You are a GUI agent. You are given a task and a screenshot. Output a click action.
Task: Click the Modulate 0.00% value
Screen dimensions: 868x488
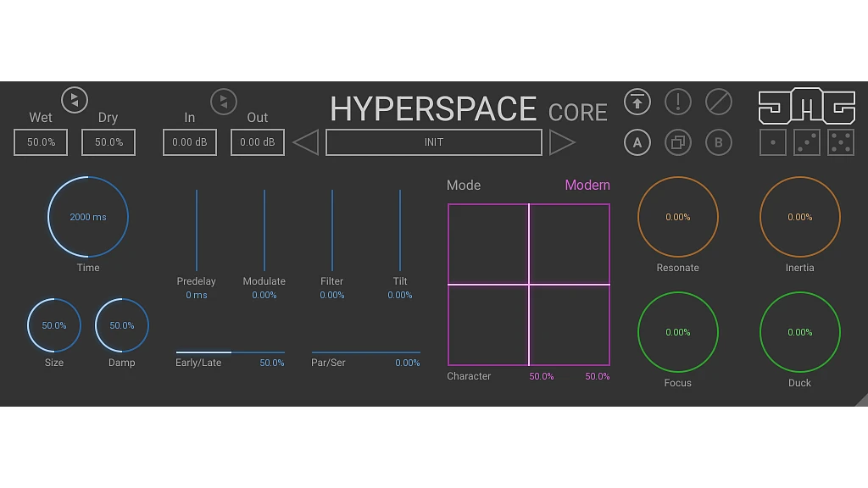[x=264, y=296]
